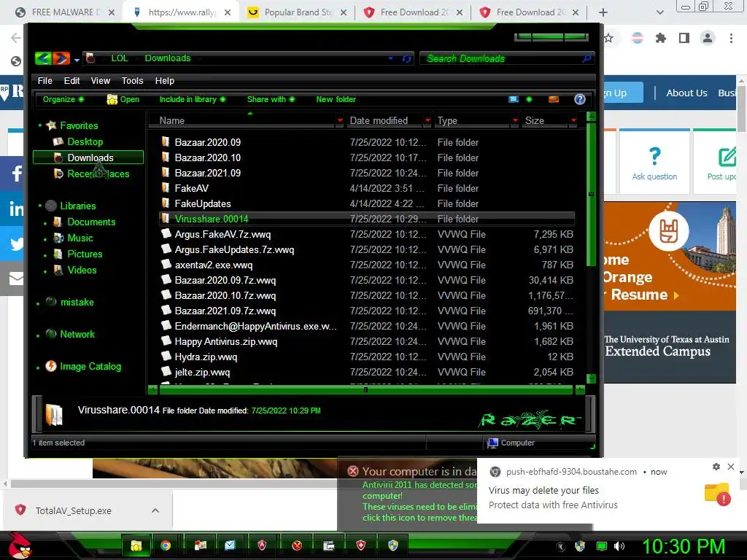Open the Type column filter dropdown
Screen dimensions: 747x560
(x=515, y=120)
